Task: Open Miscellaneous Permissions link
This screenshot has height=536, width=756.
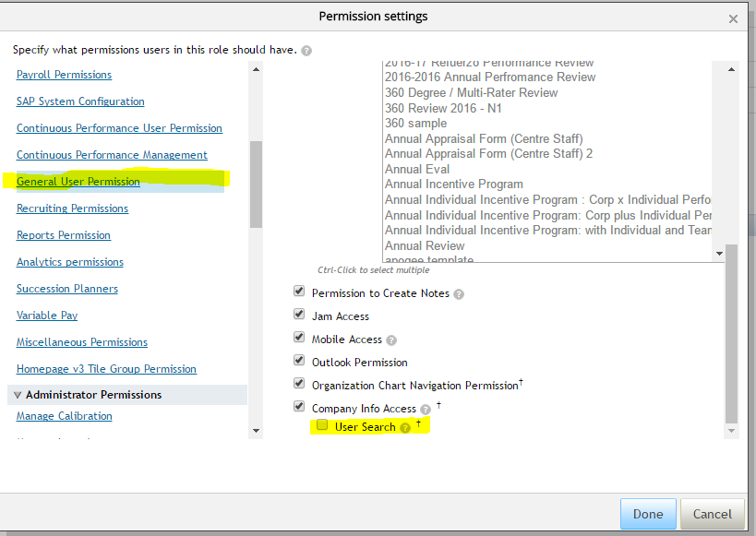Action: 82,342
